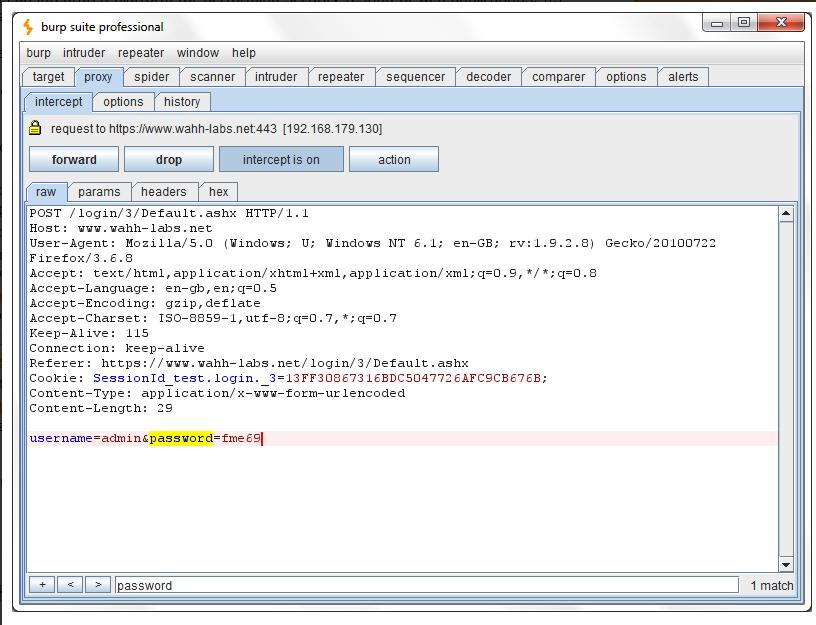
Task: Select the raw request view tab
Action: (46, 192)
